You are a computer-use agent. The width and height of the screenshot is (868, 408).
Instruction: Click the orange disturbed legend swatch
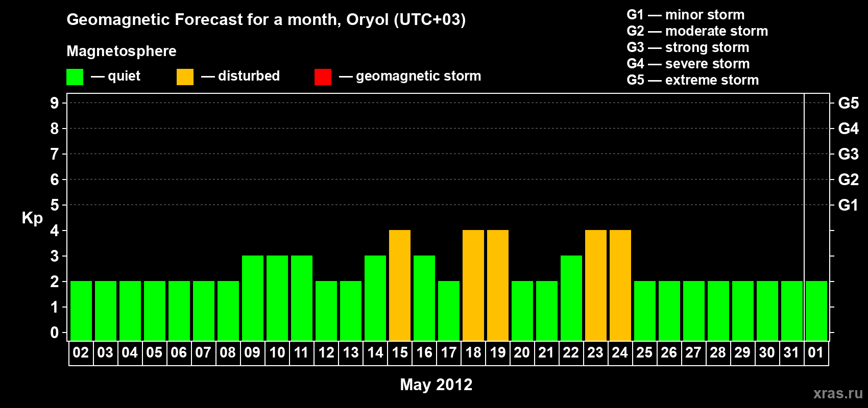185,77
